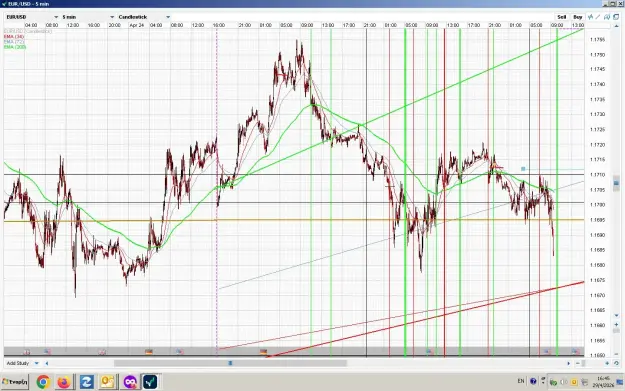Open Outlook from the taskbar
This screenshot has height=391, width=625.
108,382
